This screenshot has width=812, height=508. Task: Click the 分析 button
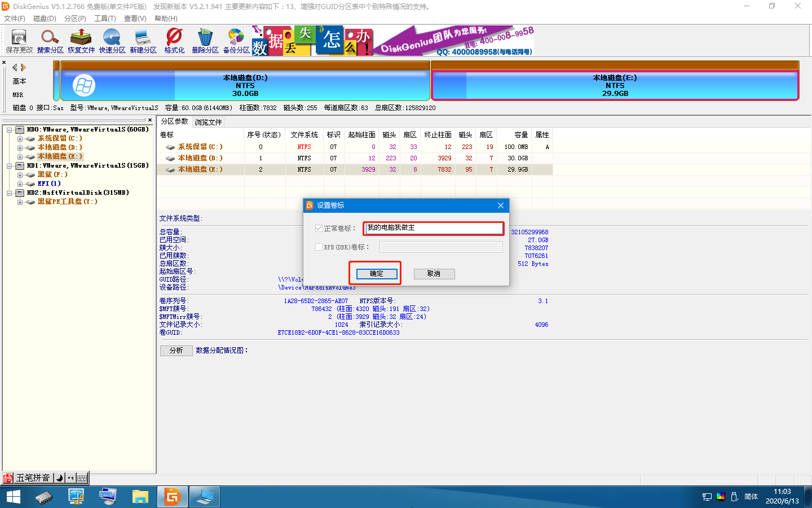coord(176,350)
